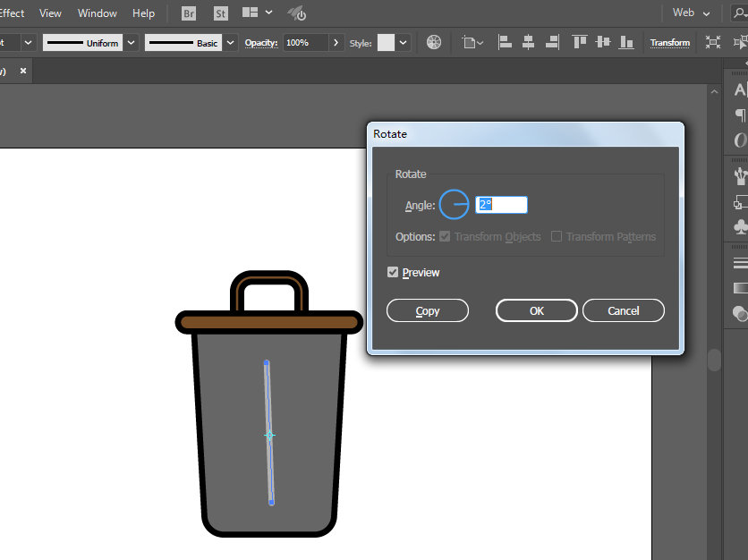Click the Angle input field

pos(501,205)
